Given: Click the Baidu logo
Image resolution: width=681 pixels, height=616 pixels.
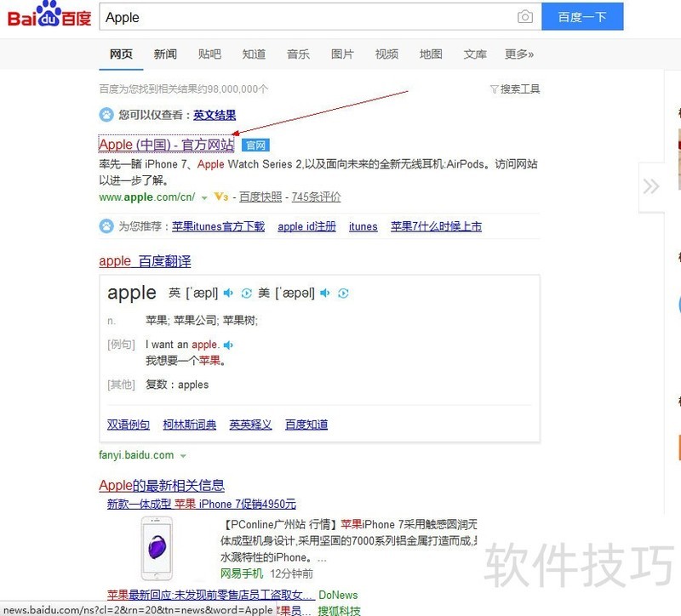Looking at the screenshot, I should coord(49,14).
